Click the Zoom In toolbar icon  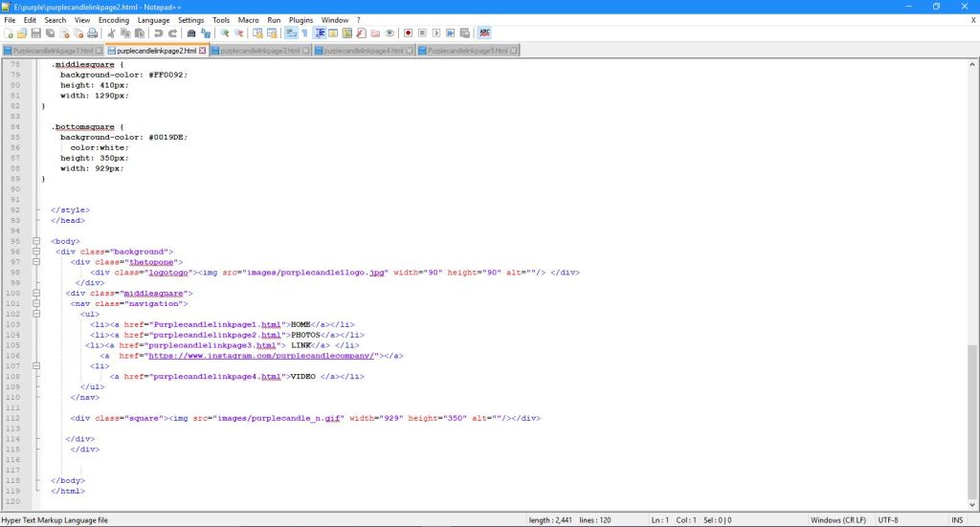click(225, 33)
